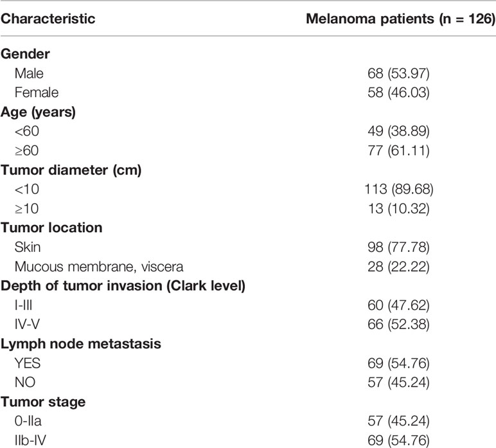This screenshot has height=448, width=496.
Task: Click the Tumor diameter (cm) heading
Action: [x=71, y=170]
